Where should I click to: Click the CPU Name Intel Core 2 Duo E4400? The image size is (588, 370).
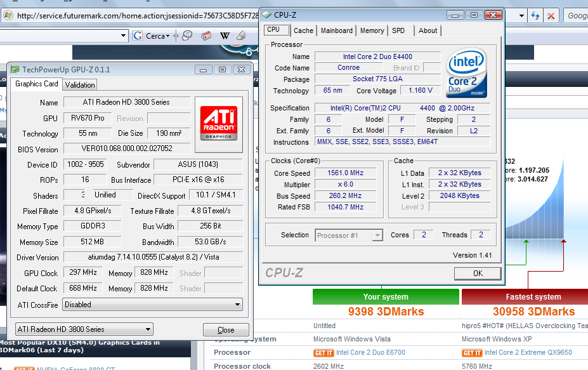tap(377, 56)
